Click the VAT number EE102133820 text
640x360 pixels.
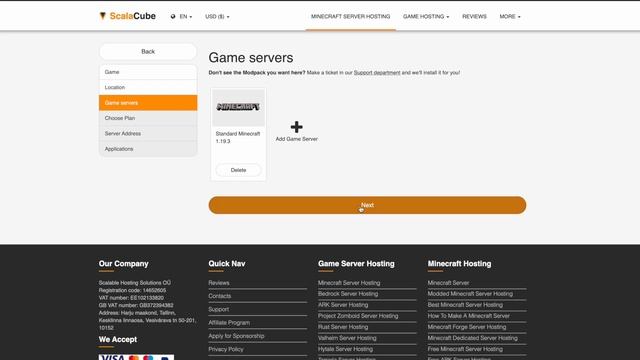click(131, 298)
